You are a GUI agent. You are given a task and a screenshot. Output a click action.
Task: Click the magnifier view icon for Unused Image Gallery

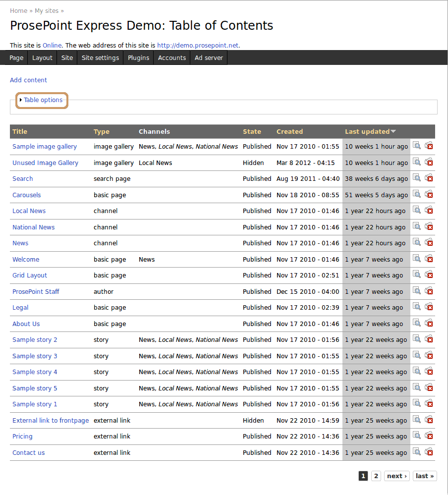click(x=417, y=162)
